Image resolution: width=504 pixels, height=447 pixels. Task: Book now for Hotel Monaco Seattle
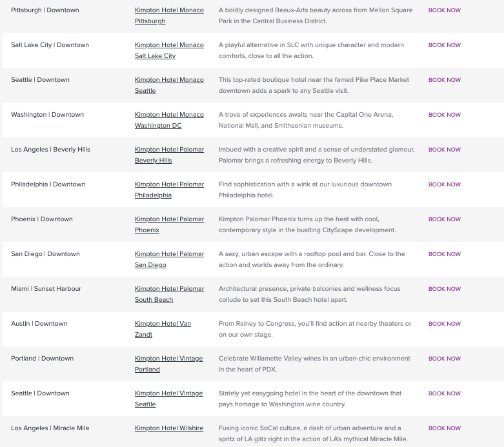tap(445, 80)
